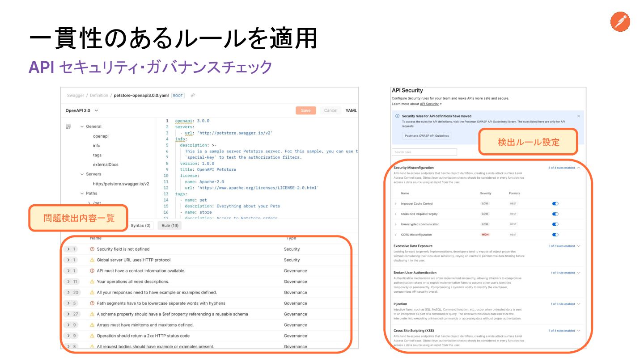Expand the 11 operations need descriptions issues

click(x=72, y=282)
